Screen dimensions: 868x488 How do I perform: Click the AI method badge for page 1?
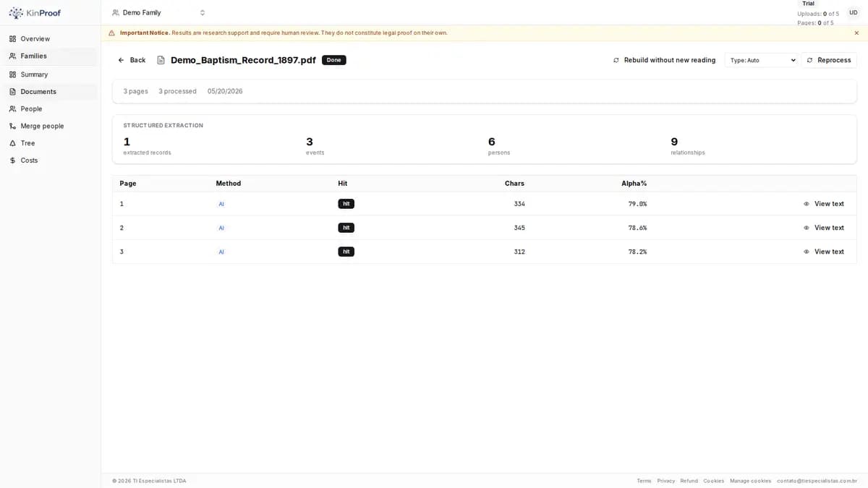pos(221,204)
